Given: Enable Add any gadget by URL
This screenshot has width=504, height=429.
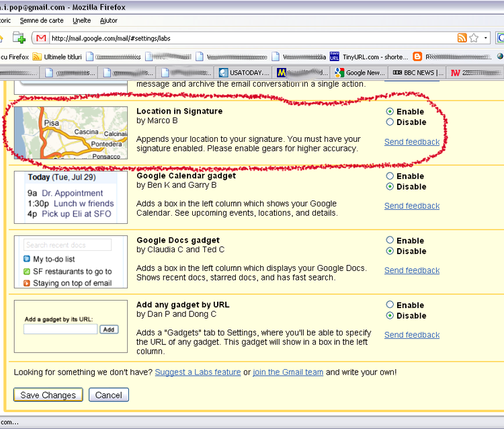Looking at the screenshot, I should [x=390, y=305].
